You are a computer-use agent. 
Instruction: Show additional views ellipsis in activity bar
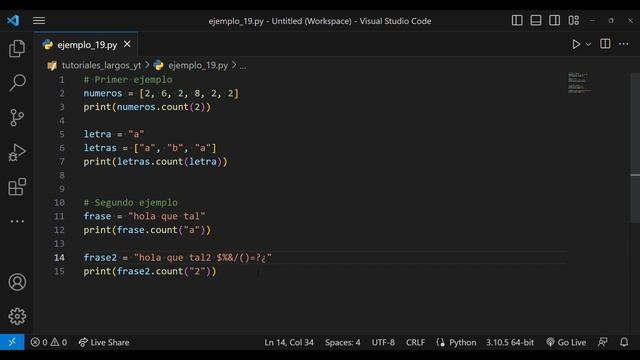pyautogui.click(x=17, y=221)
